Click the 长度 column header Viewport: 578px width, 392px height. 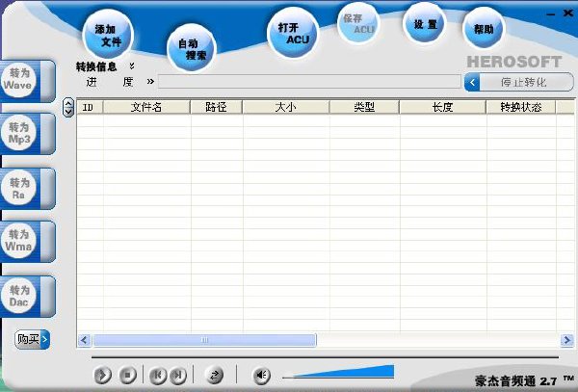443,107
